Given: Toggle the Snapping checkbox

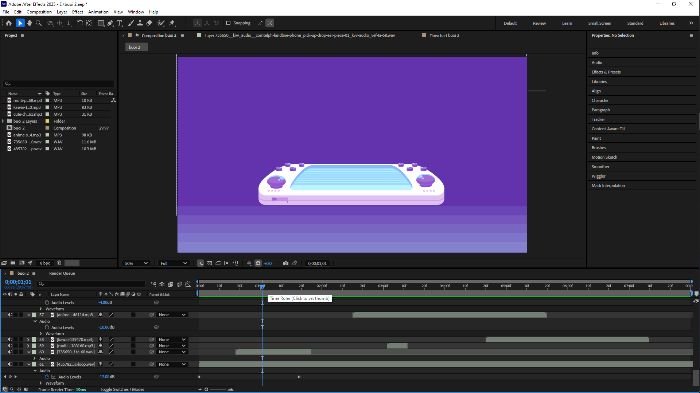Looking at the screenshot, I should click(x=228, y=23).
